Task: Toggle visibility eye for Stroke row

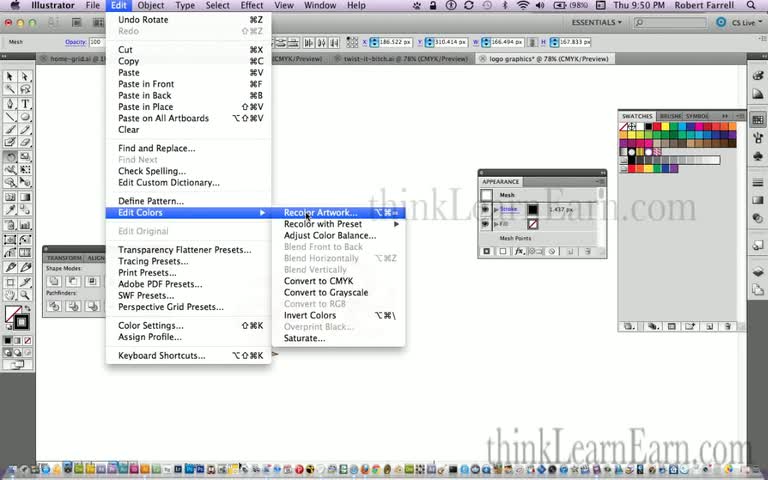Action: (485, 210)
